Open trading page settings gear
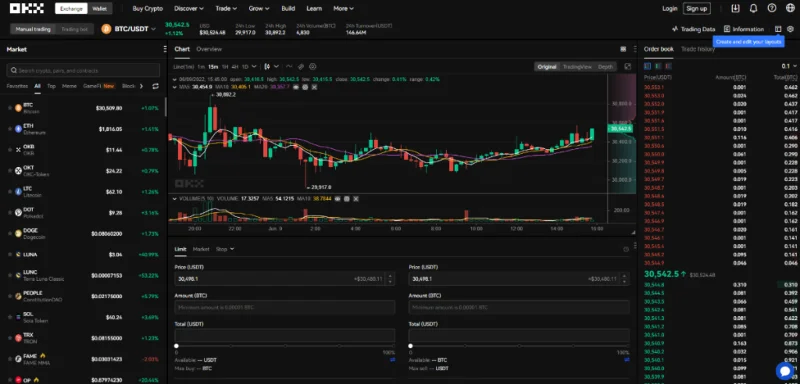800x384 pixels. 790,29
